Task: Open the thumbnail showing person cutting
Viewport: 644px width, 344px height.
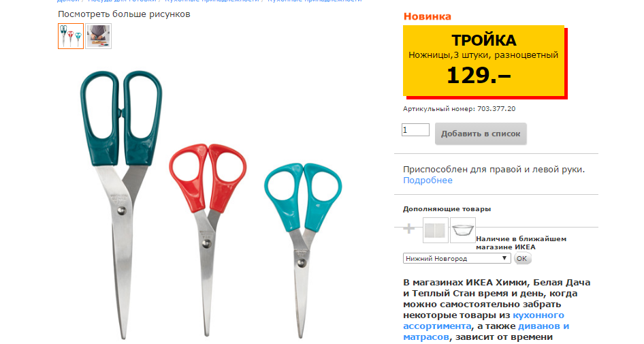Action: tap(99, 36)
